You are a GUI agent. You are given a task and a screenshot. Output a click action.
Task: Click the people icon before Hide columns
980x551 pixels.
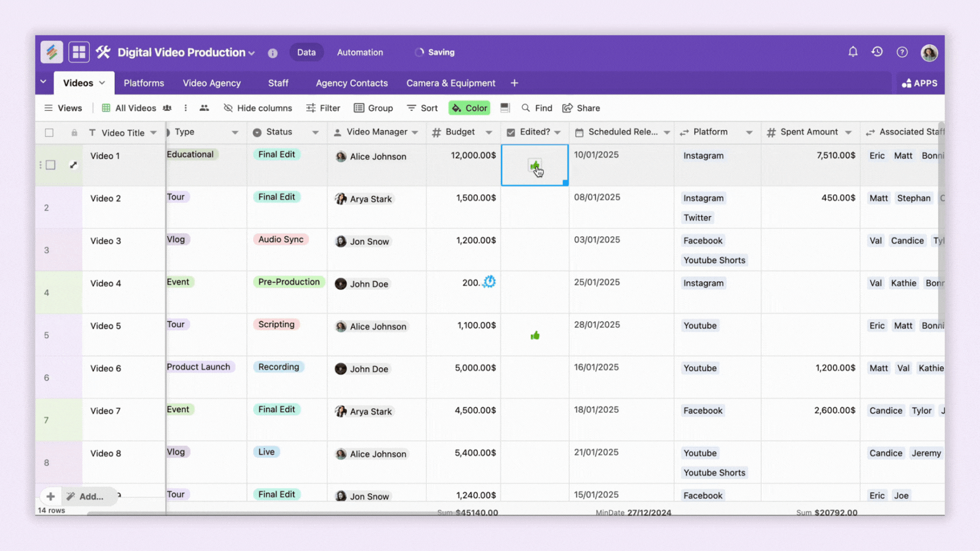[204, 108]
